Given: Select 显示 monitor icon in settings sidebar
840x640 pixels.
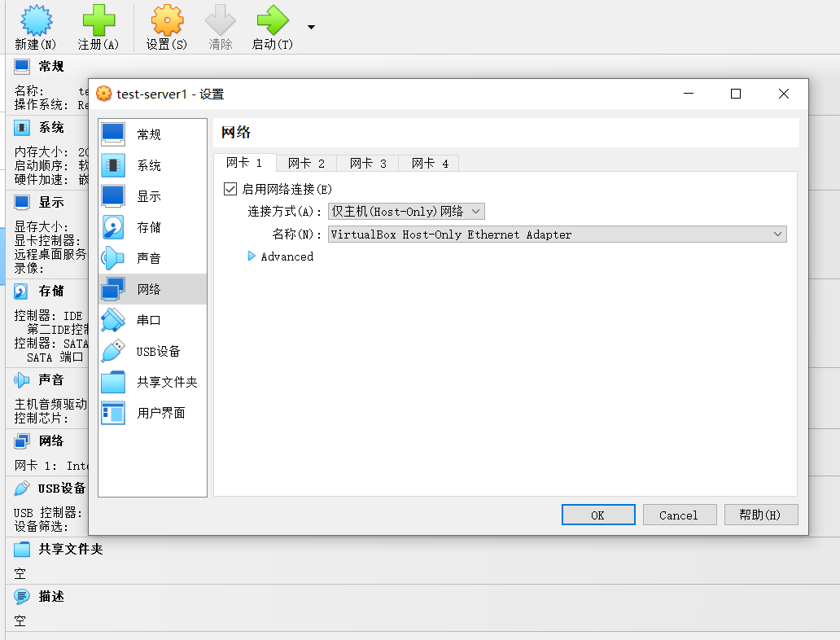Looking at the screenshot, I should coord(113,196).
